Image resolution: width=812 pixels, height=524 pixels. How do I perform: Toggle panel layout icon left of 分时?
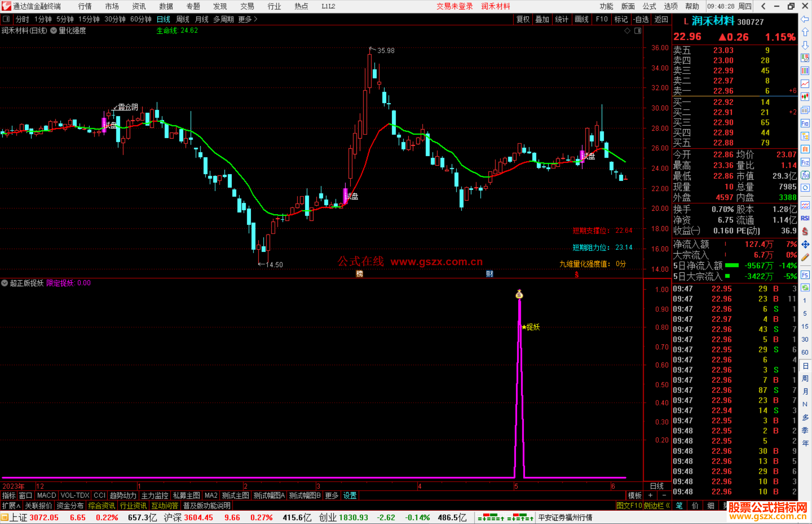(6, 19)
